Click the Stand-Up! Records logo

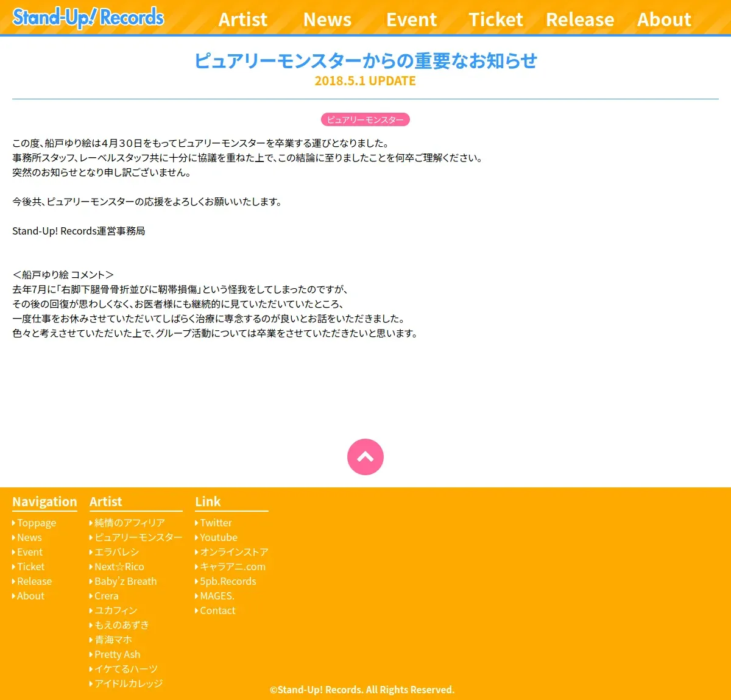click(x=88, y=18)
